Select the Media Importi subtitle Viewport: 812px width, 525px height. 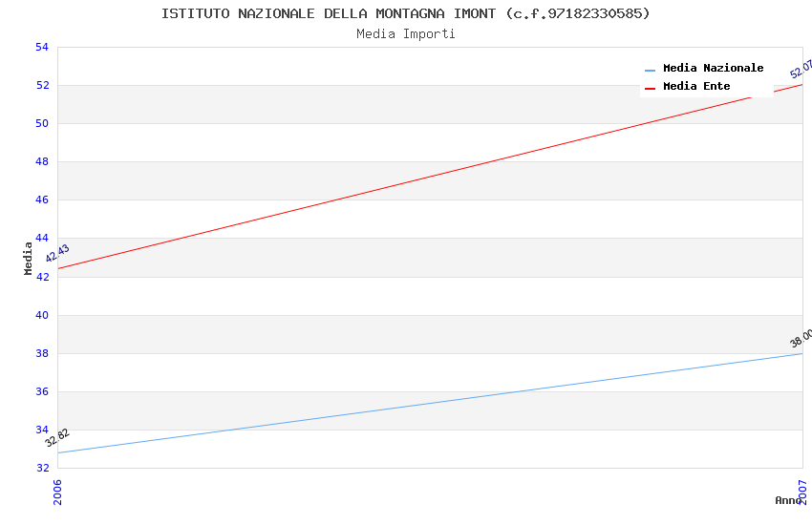click(x=405, y=34)
